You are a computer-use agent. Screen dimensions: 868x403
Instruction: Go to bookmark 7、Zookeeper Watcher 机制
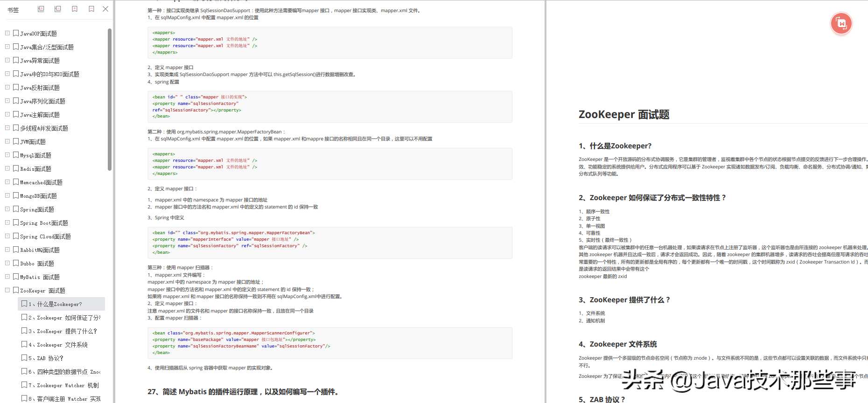63,385
